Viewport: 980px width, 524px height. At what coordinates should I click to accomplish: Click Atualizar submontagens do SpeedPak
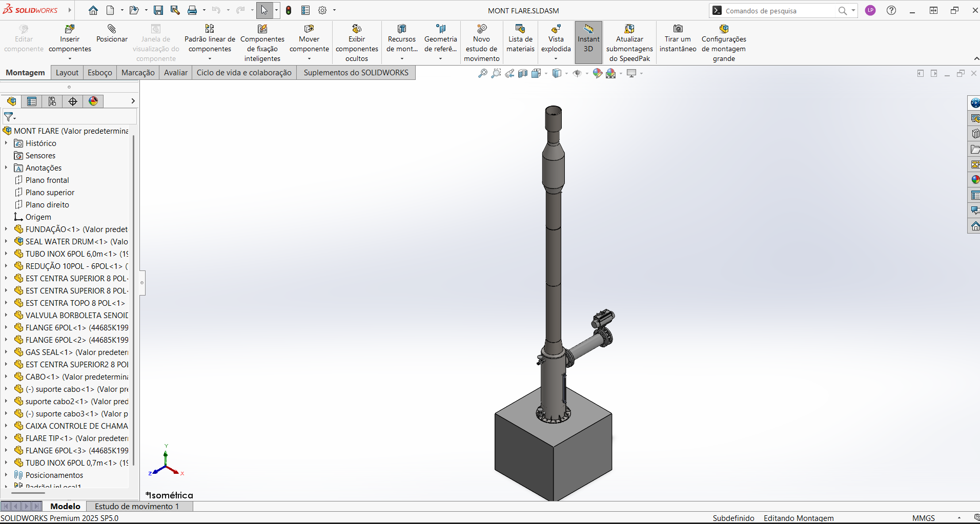click(x=629, y=43)
